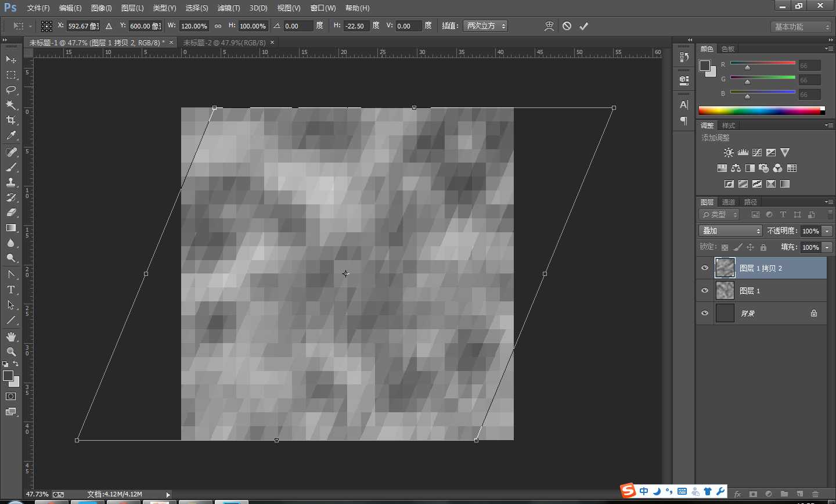836x504 pixels.
Task: Open the History panel icon
Action: pyautogui.click(x=684, y=57)
